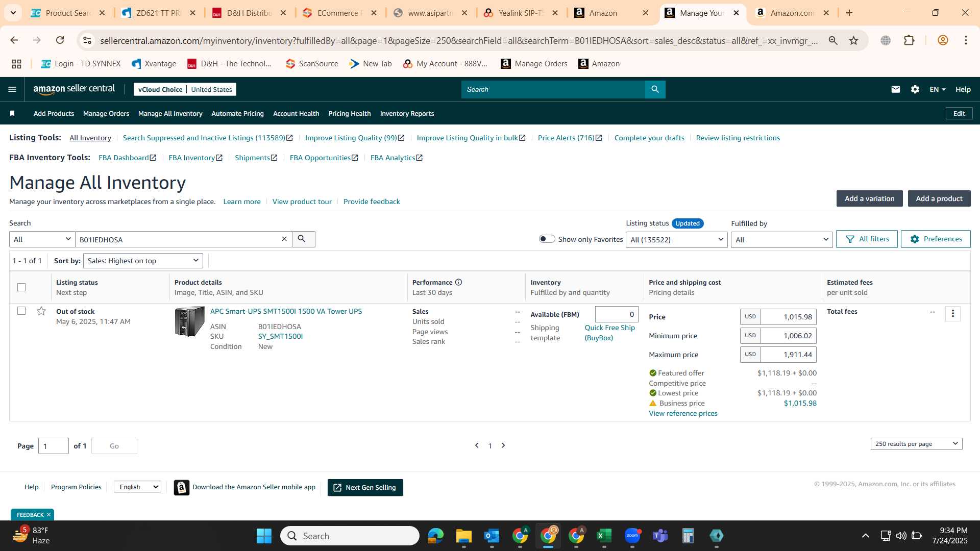Open the Listing status All (135522) dropdown

[x=677, y=239]
